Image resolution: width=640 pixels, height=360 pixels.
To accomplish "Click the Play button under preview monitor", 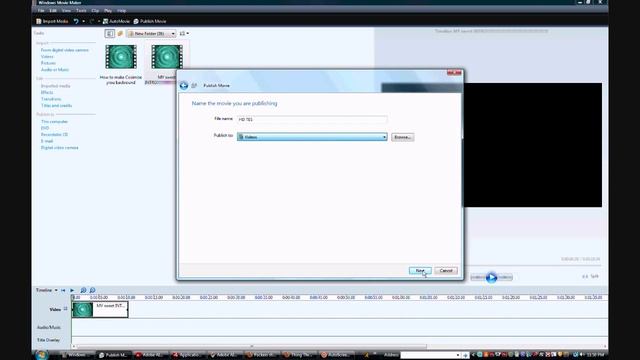I will pyautogui.click(x=491, y=278).
